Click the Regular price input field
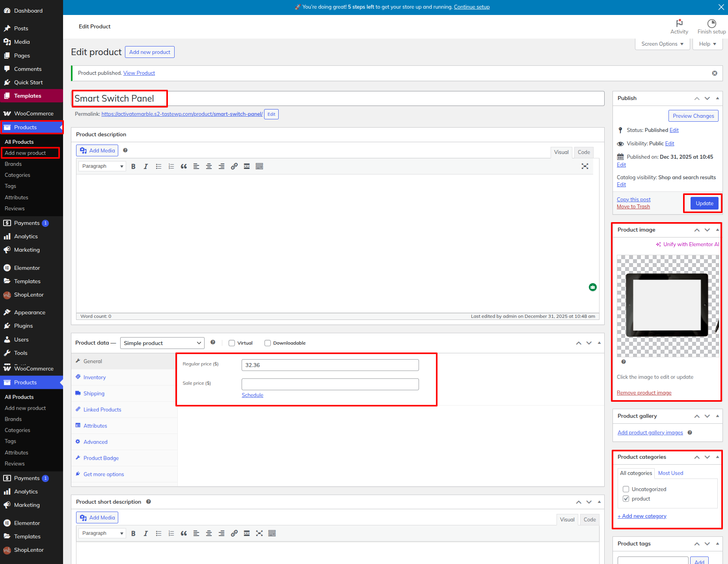The image size is (728, 564). pos(330,365)
